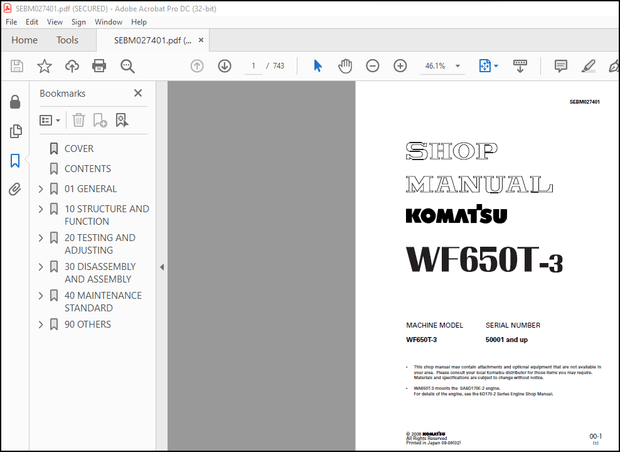Go to previous page arrow

pos(197,66)
